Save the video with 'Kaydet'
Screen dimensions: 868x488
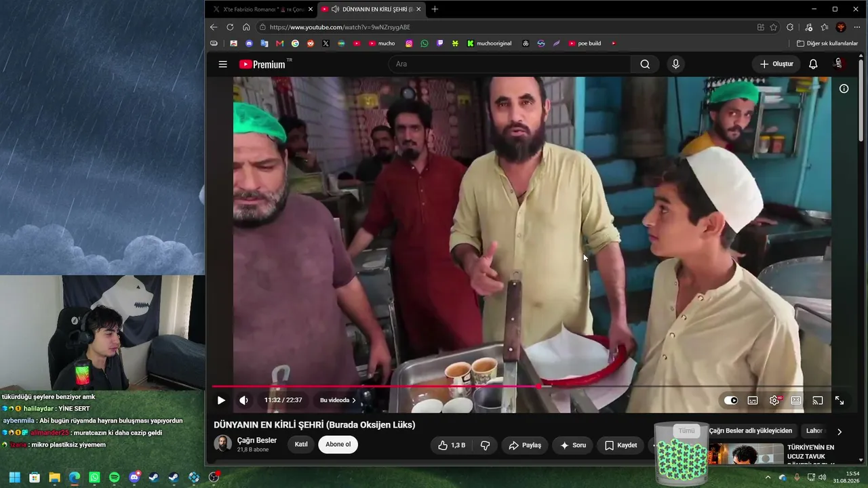click(620, 445)
